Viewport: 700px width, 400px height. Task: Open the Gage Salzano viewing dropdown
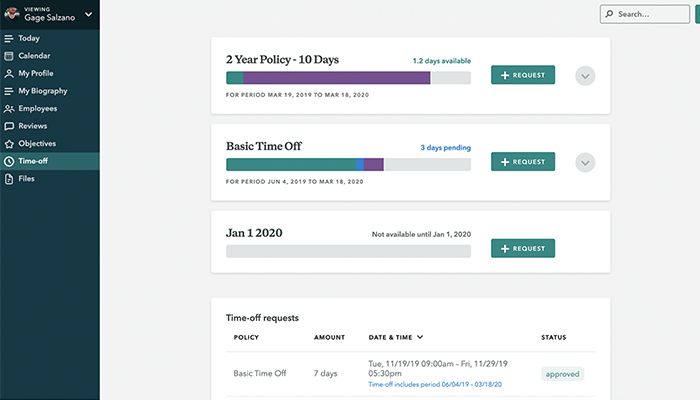(x=89, y=14)
